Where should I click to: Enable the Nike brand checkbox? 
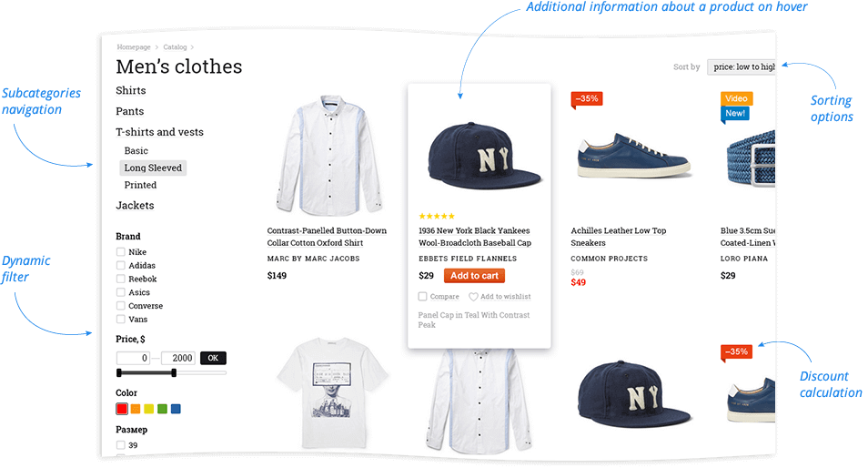(121, 252)
